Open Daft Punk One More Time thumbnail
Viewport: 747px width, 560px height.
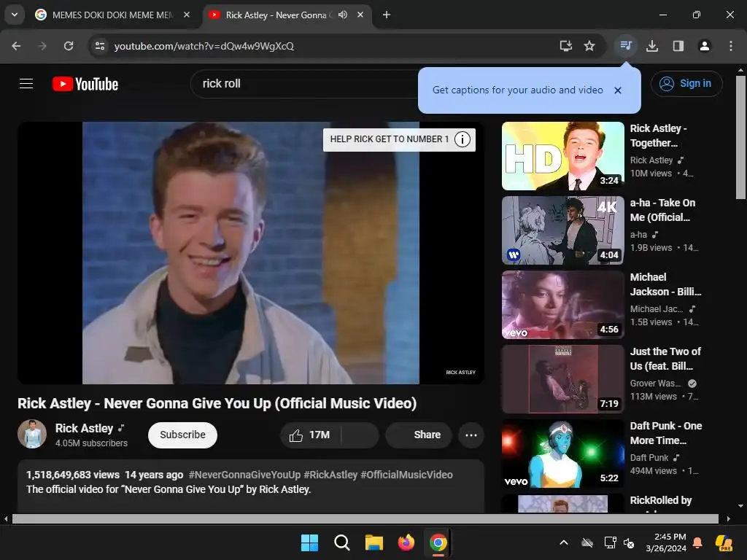tap(562, 454)
